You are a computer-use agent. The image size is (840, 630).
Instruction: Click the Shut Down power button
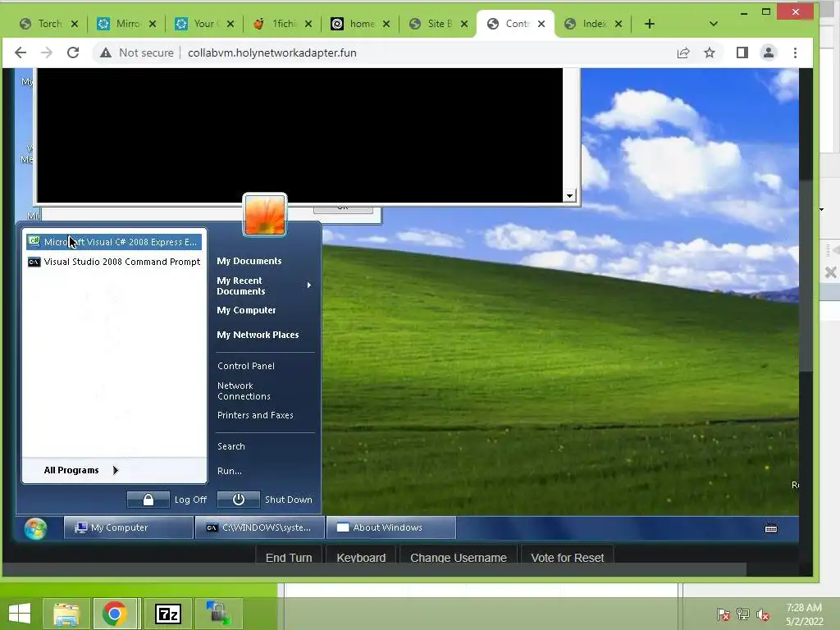[239, 500]
